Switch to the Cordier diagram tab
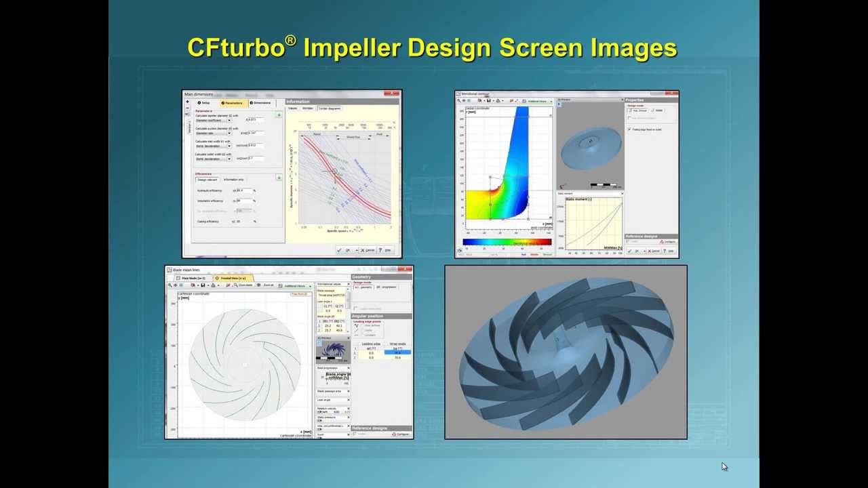 point(330,108)
